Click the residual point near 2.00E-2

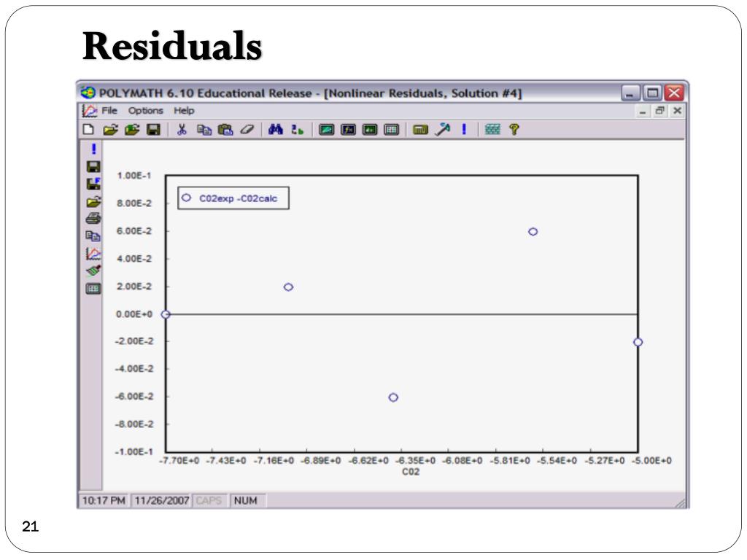coord(288,287)
